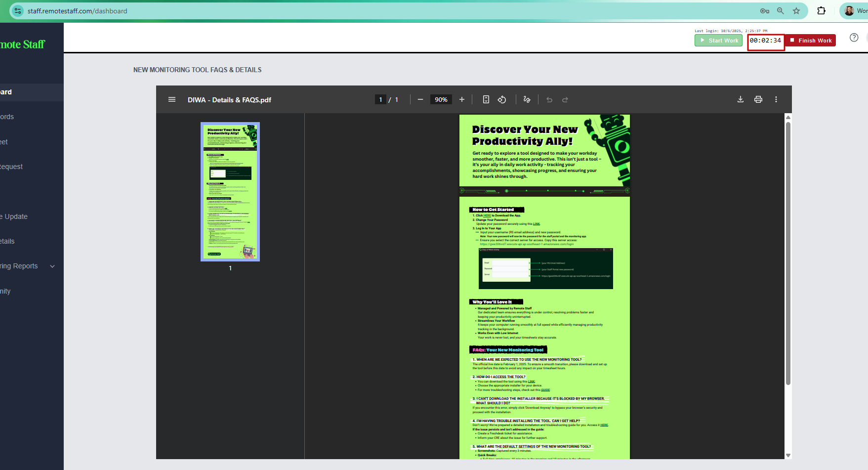Print the PDF document

click(x=758, y=99)
